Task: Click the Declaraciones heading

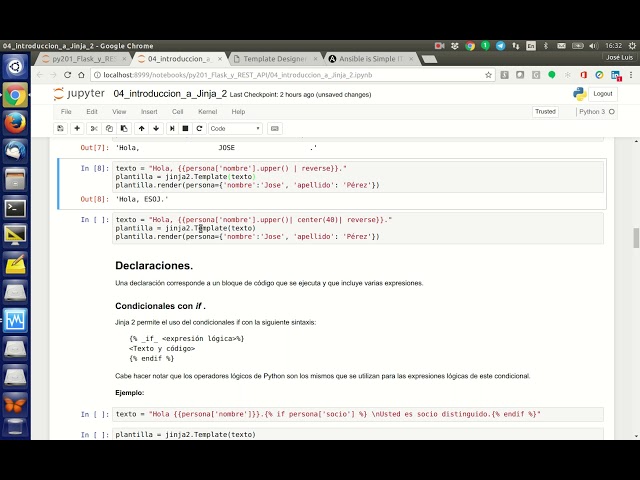Action: coord(154,266)
